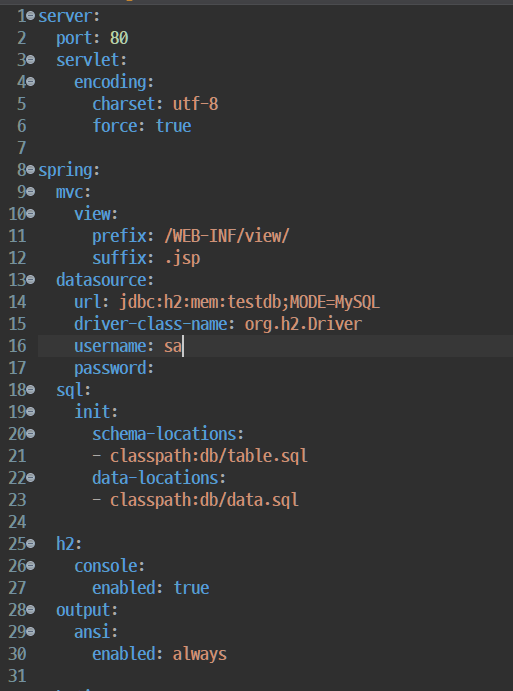Click line number 7 in the gutter

pyautogui.click(x=22, y=148)
